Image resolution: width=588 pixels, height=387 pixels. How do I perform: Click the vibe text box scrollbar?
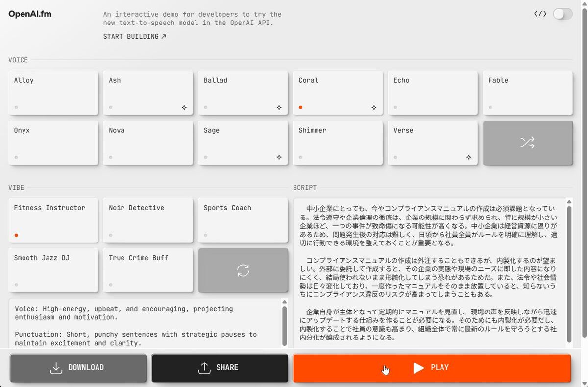[x=285, y=326]
